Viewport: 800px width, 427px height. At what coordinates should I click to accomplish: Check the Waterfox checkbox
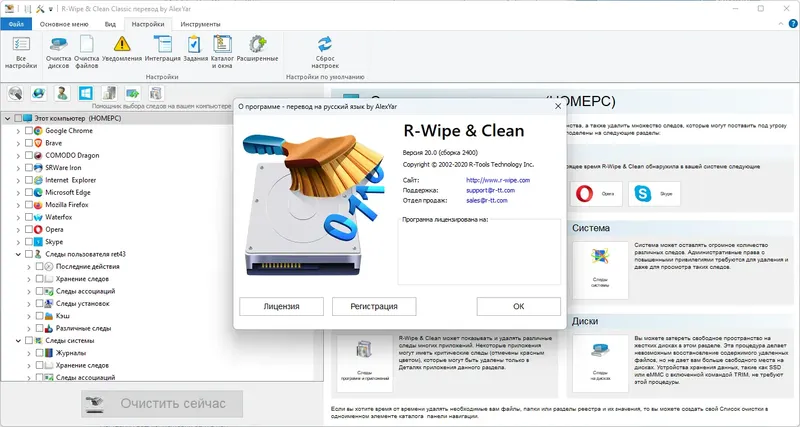(29, 217)
